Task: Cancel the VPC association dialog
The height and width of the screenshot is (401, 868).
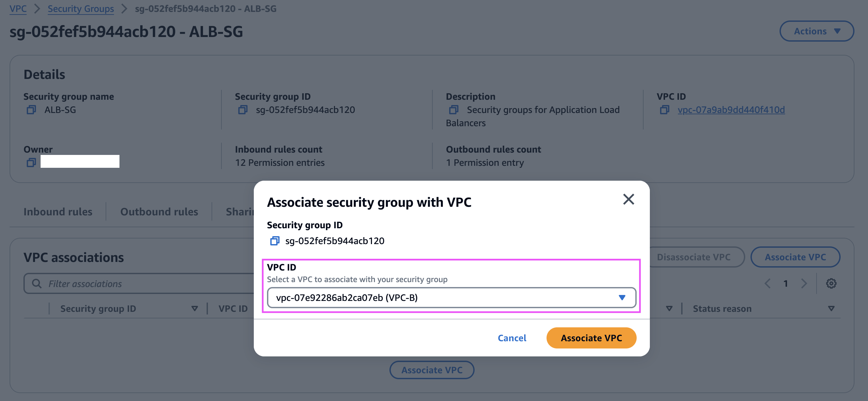Action: pyautogui.click(x=512, y=338)
